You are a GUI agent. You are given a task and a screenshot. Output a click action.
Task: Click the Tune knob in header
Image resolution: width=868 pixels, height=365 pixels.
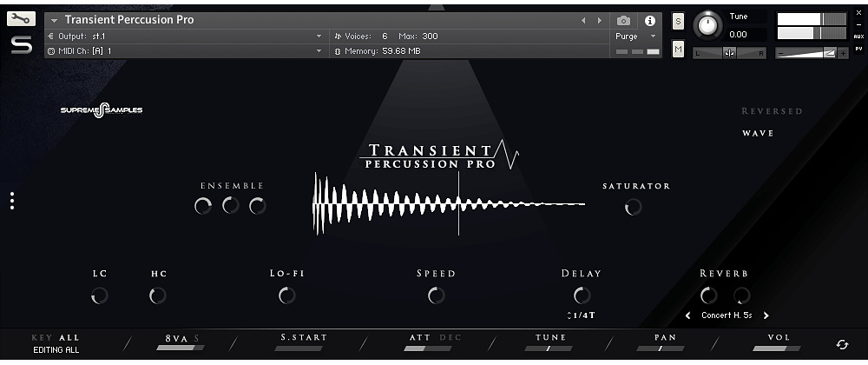pyautogui.click(x=708, y=25)
